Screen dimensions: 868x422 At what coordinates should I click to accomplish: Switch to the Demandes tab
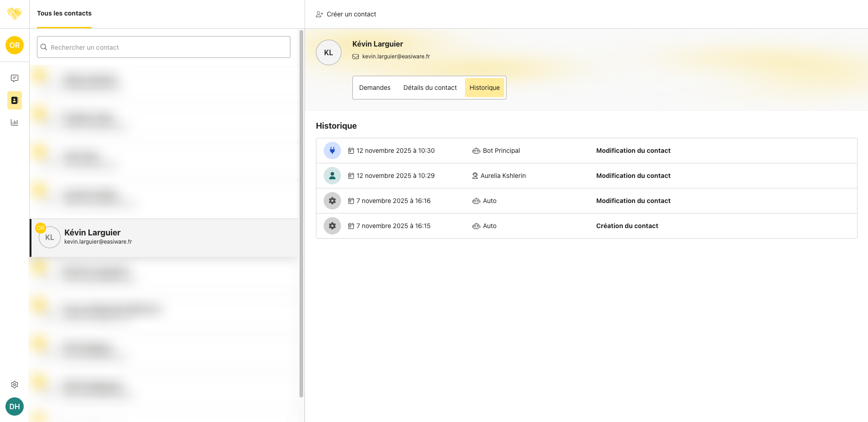pyautogui.click(x=375, y=88)
